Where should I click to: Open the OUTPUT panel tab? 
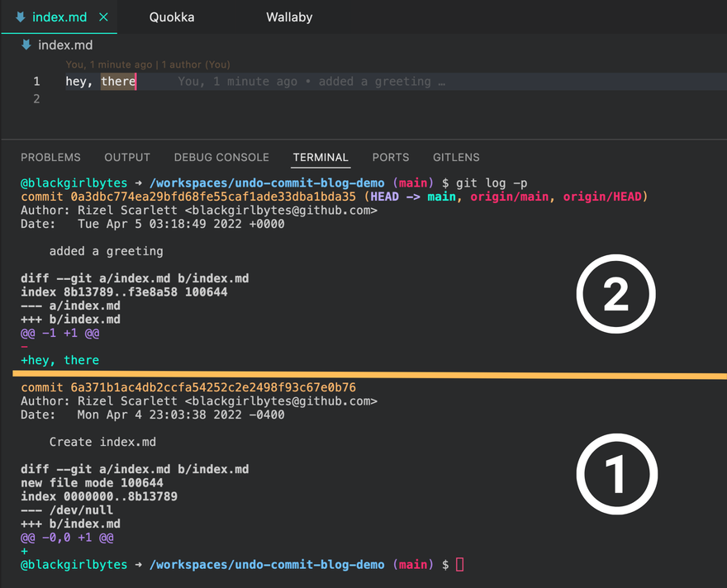[127, 157]
